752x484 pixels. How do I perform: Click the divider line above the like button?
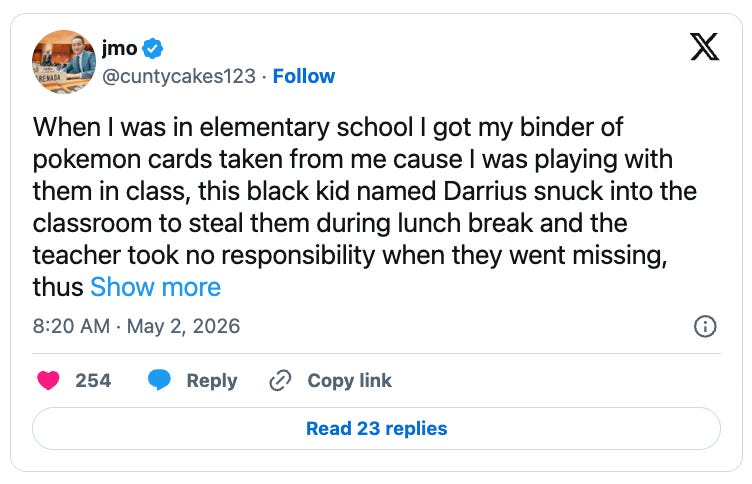pyautogui.click(x=376, y=354)
